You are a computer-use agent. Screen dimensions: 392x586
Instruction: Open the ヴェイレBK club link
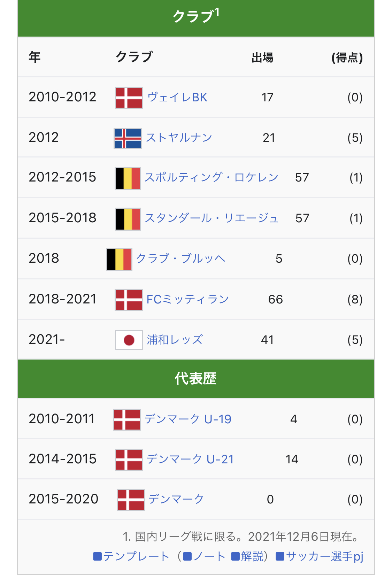click(177, 97)
